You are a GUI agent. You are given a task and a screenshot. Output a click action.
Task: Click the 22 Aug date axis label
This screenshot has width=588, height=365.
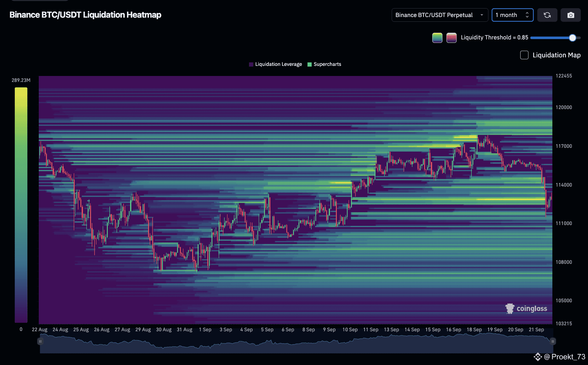pos(40,330)
